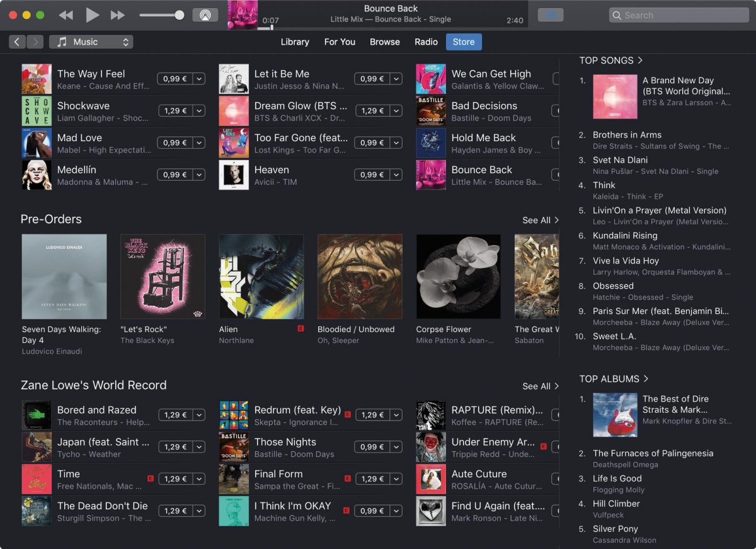The width and height of the screenshot is (756, 549).
Task: Open options arrow for The Way I Feel
Action: coord(199,79)
